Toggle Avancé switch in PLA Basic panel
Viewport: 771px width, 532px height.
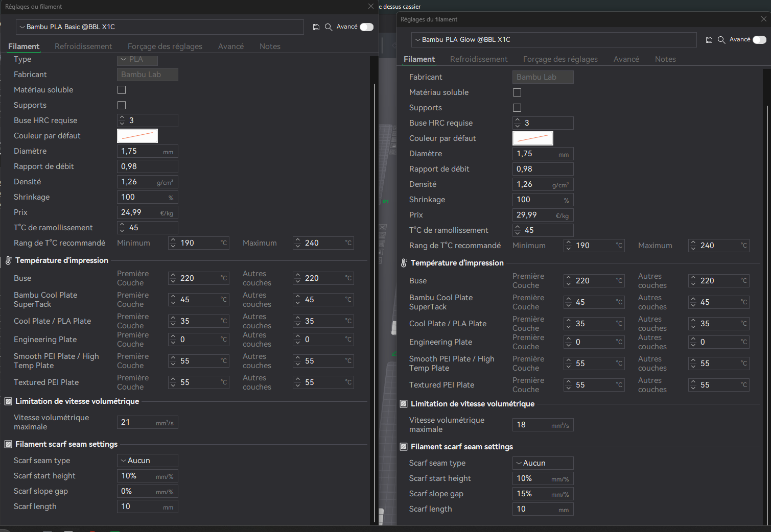(367, 27)
